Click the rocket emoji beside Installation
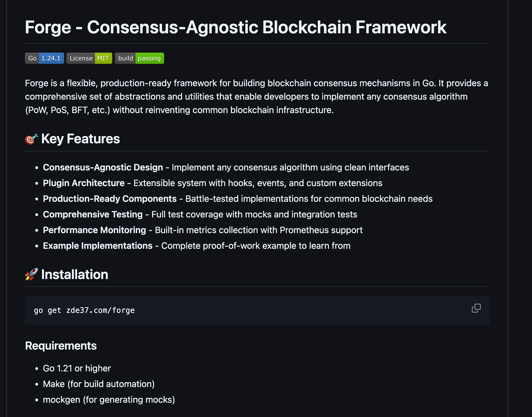 [31, 274]
